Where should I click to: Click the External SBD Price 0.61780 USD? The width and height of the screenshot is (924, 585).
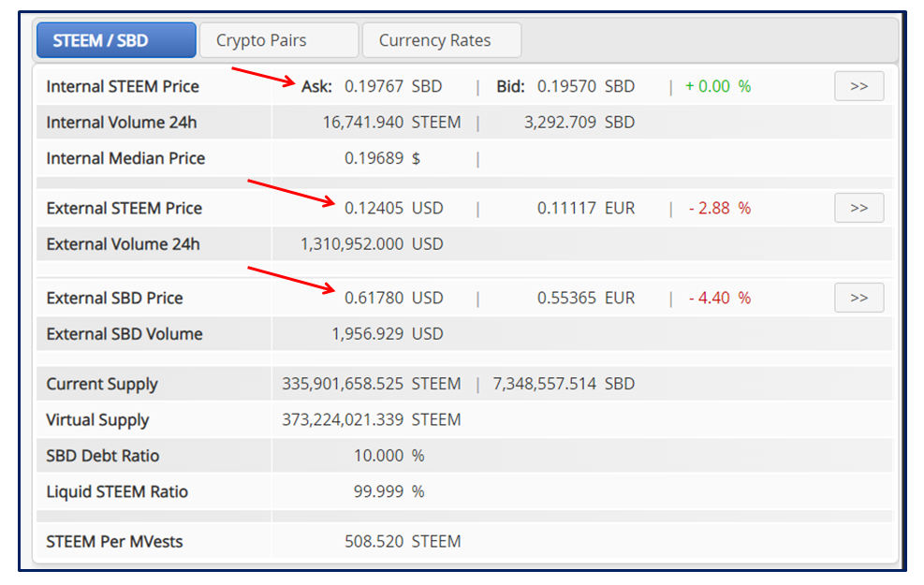point(393,298)
